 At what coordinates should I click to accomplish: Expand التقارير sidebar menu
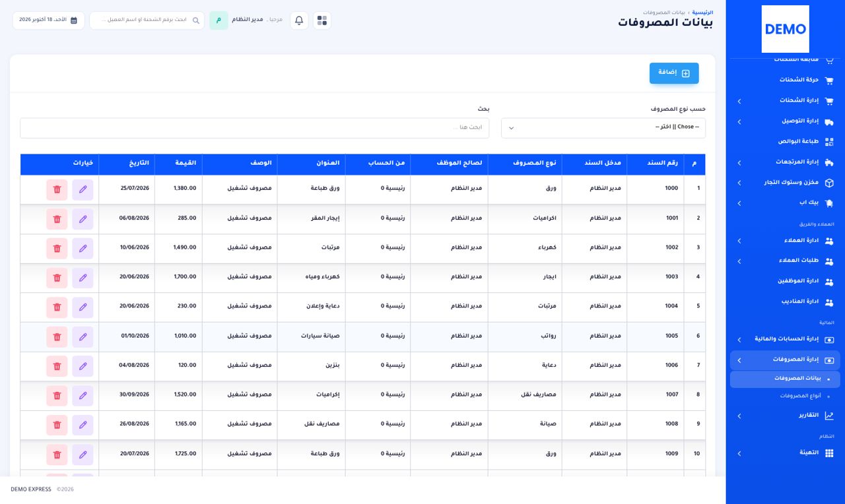(x=785, y=416)
